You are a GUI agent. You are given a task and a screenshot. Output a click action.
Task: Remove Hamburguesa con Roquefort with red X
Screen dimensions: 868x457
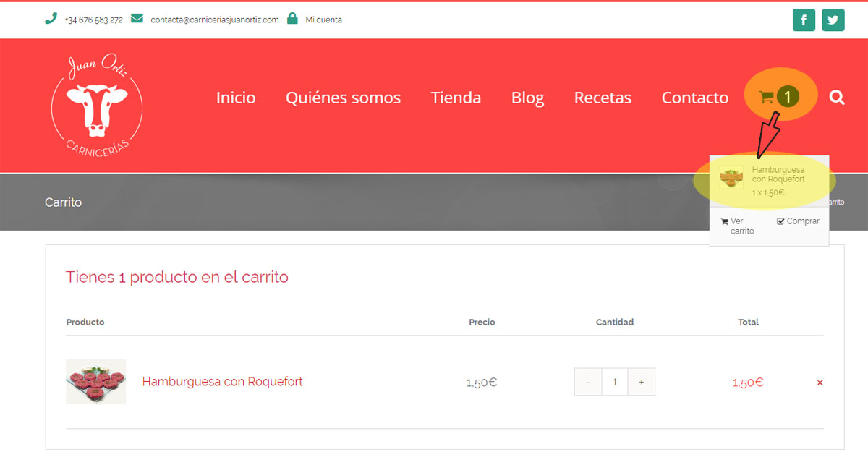[820, 383]
